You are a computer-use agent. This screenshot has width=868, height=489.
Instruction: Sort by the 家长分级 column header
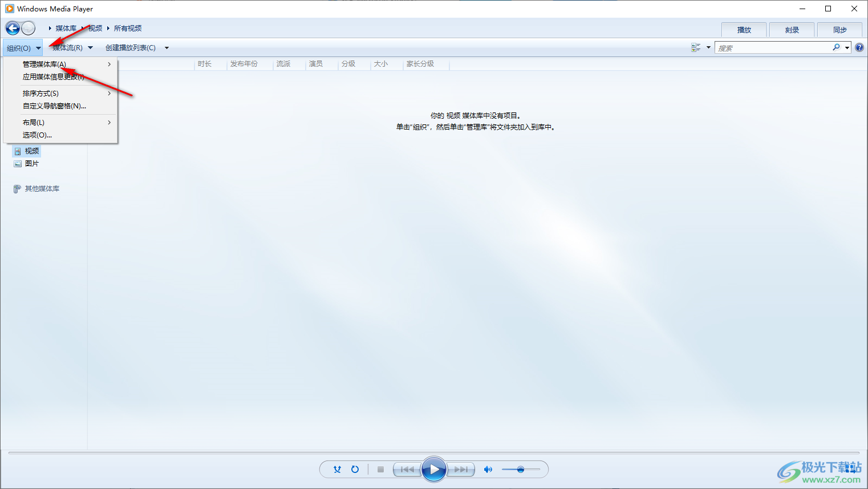click(420, 64)
